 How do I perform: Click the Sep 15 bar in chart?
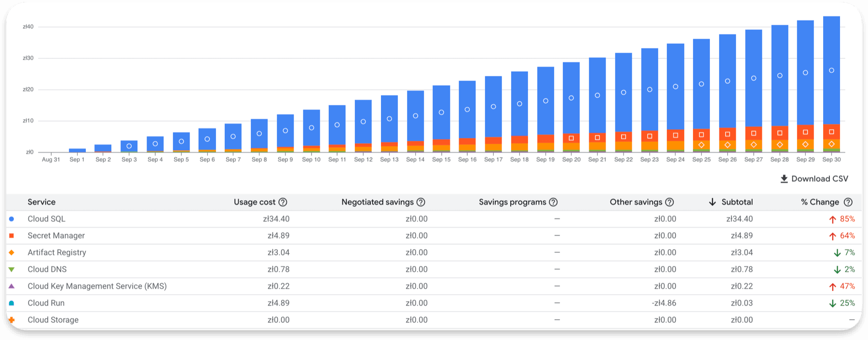[441, 119]
